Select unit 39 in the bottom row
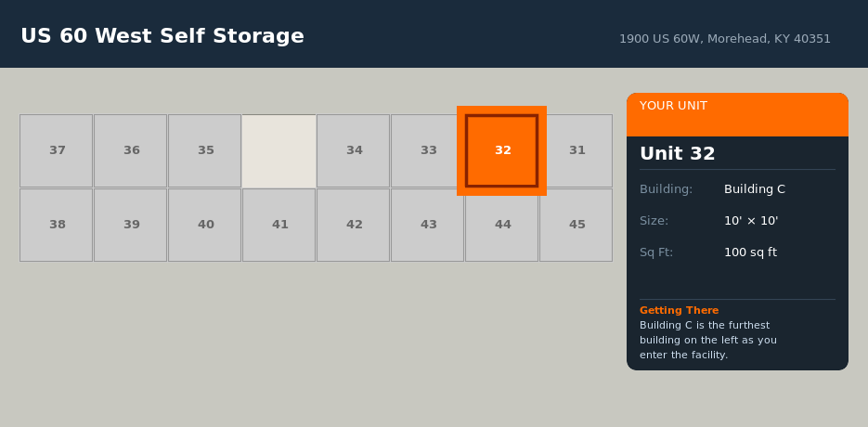 (x=130, y=225)
